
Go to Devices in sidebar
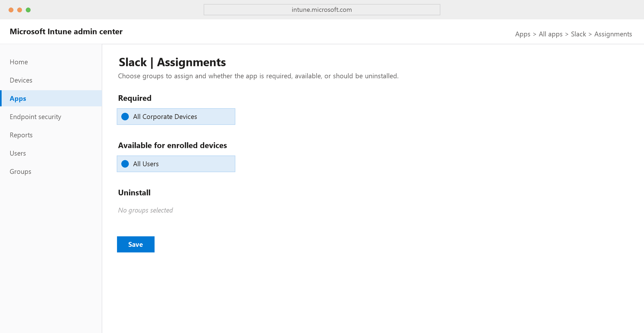[51, 80]
